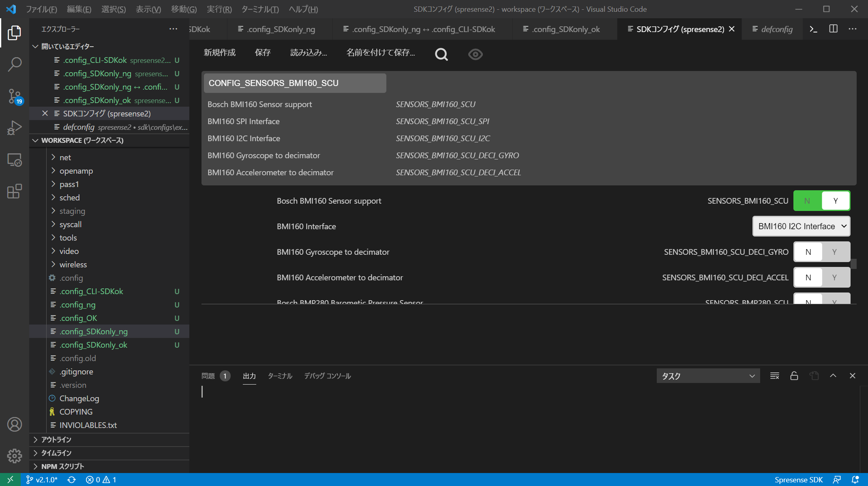Set SENSORS_BMI160_SCU_DECI_GYRO to Y
Screen dimensions: 868x486
[834, 252]
